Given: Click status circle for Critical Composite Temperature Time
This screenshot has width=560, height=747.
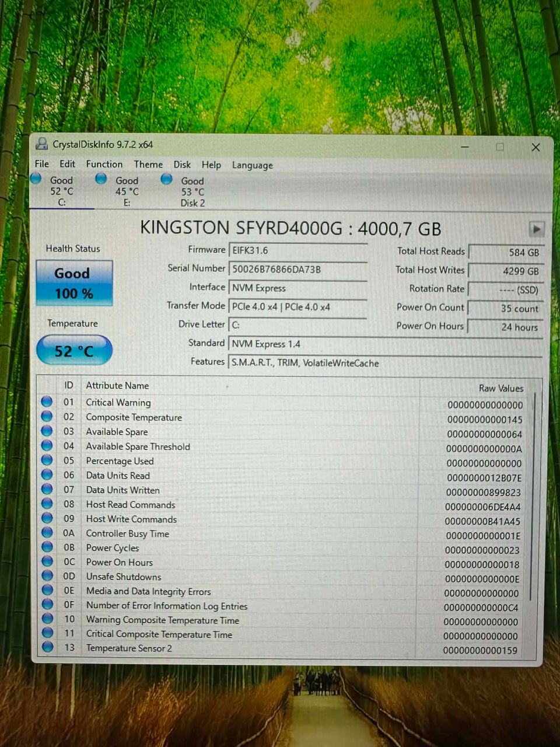Looking at the screenshot, I should 47,632.
